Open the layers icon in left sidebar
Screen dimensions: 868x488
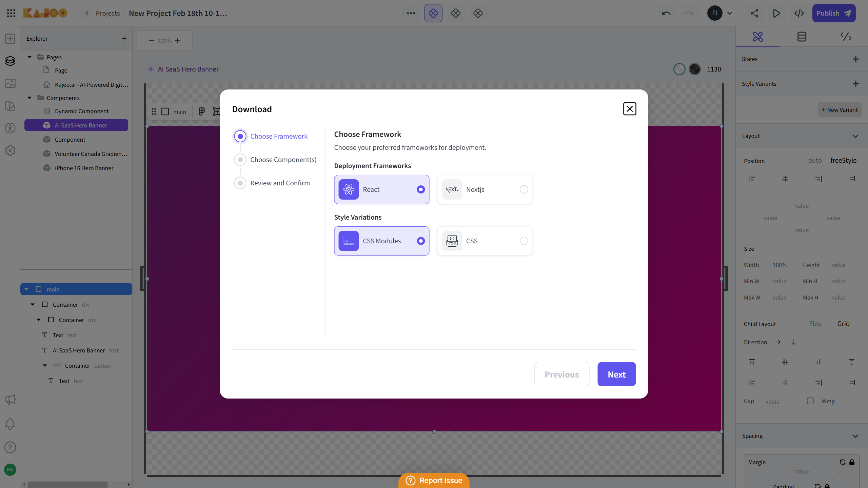point(10,61)
